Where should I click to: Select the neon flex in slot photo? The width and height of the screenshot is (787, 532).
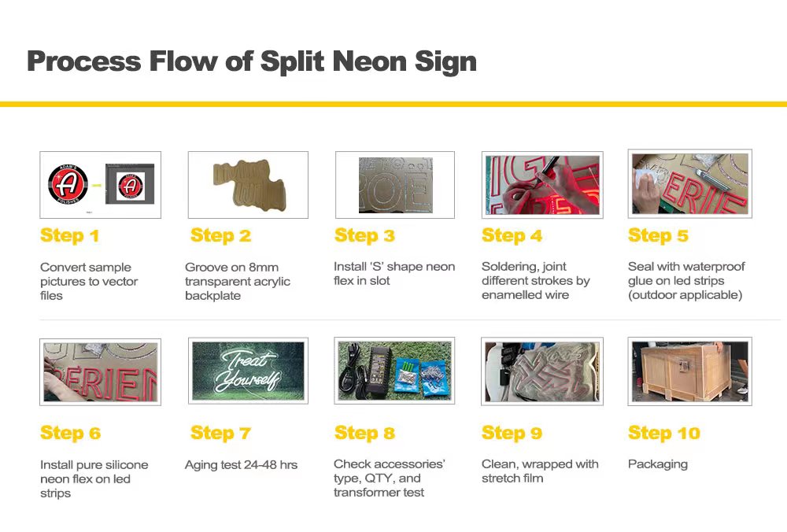click(395, 185)
